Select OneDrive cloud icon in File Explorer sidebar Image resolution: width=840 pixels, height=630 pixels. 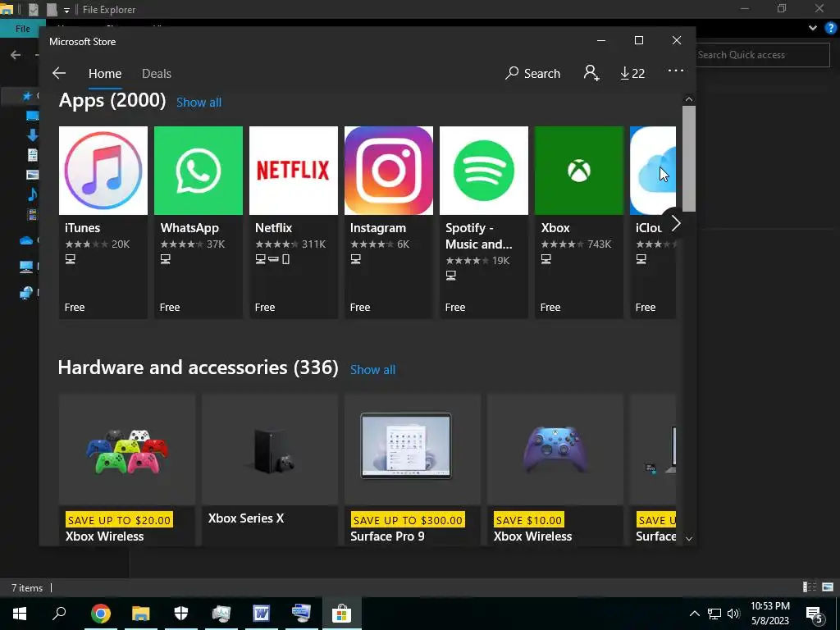coord(25,240)
